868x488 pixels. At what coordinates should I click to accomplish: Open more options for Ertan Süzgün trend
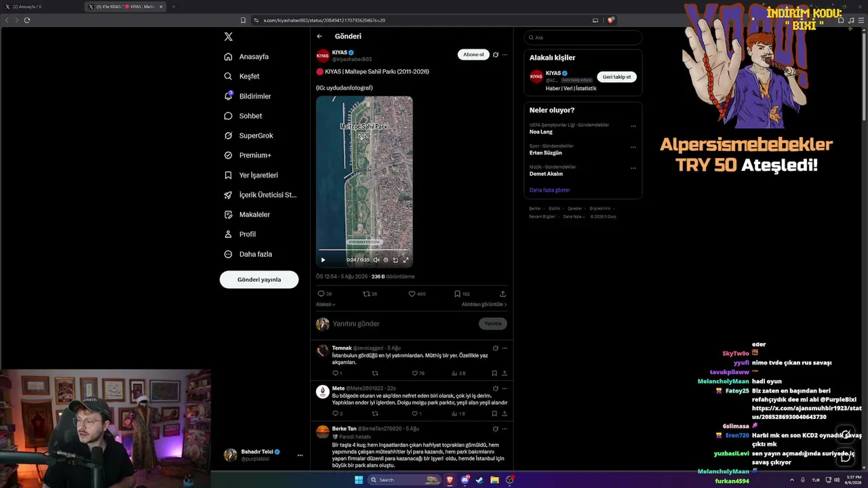(x=633, y=147)
